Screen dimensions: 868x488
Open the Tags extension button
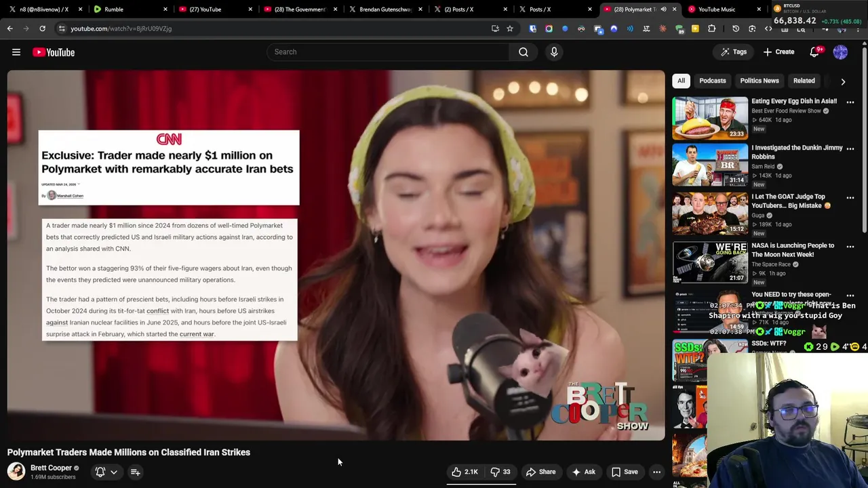(734, 52)
